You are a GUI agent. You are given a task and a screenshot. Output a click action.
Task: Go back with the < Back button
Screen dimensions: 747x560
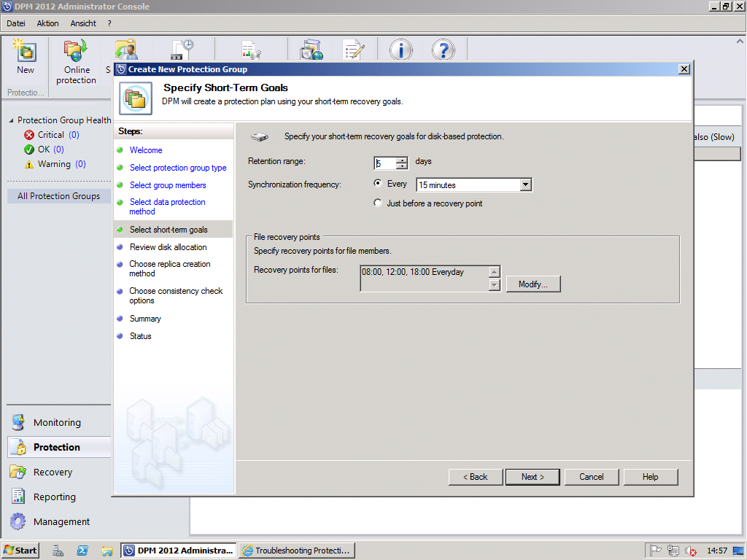[x=476, y=477]
